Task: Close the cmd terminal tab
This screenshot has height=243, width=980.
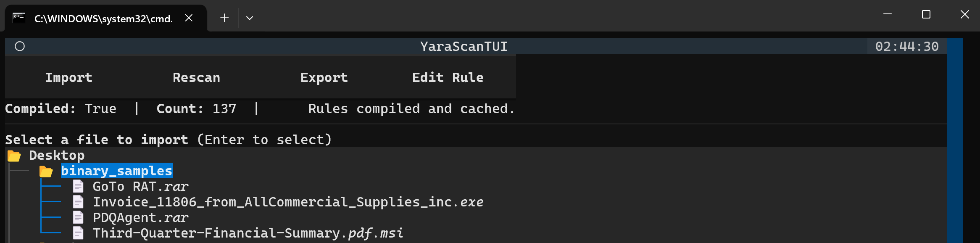Action: [189, 18]
